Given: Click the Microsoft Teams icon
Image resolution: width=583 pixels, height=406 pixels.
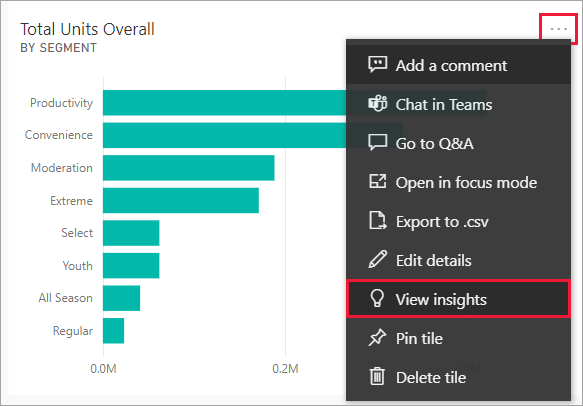Looking at the screenshot, I should [377, 104].
